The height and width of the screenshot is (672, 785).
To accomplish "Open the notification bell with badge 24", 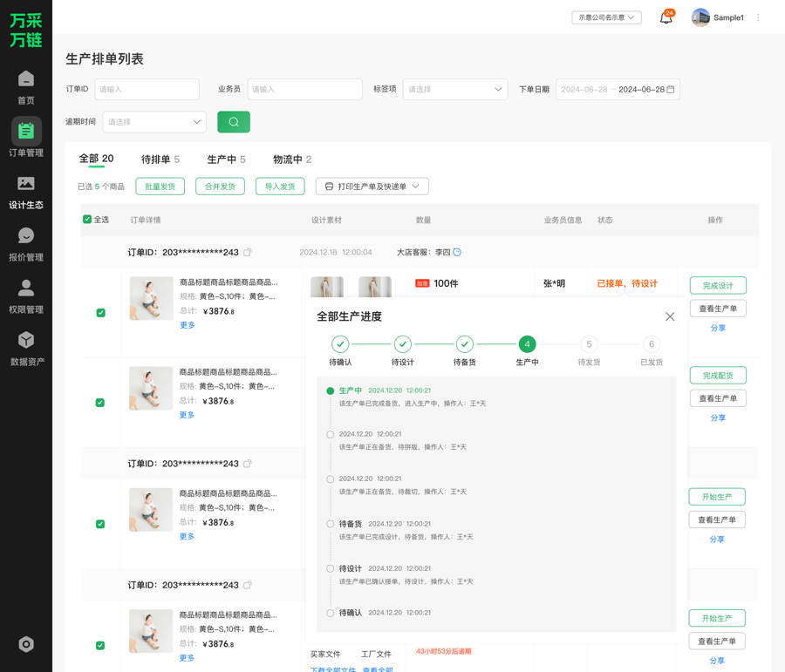I will point(665,17).
